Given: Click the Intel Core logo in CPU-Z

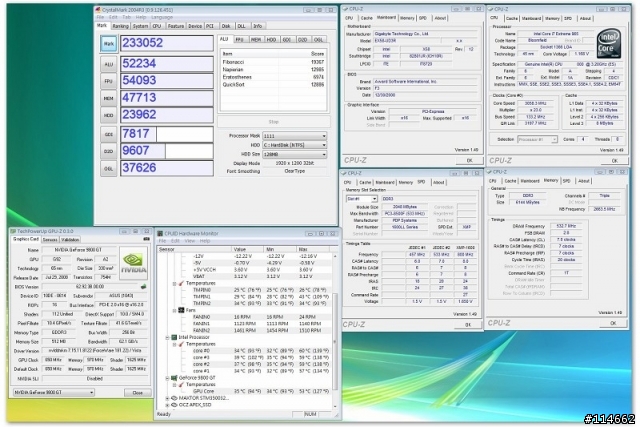Looking at the screenshot, I should 609,44.
